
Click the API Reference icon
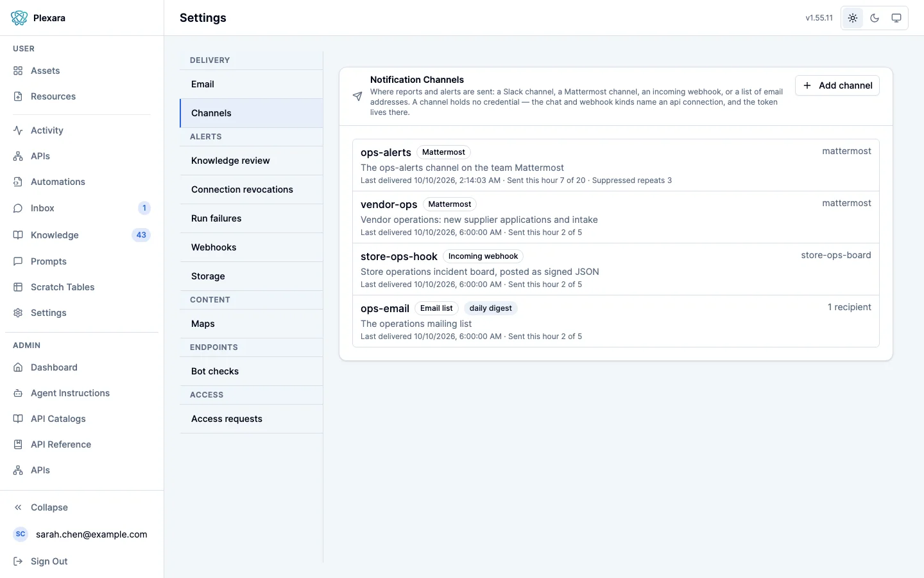pyautogui.click(x=18, y=444)
